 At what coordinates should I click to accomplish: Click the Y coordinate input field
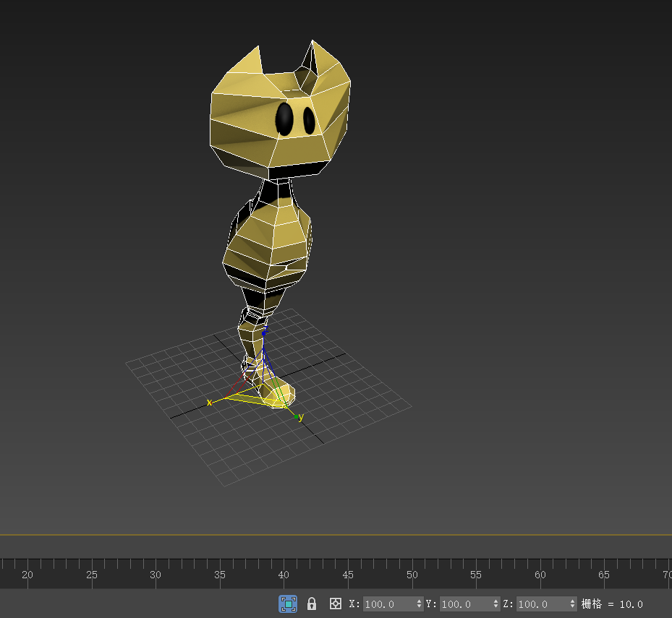point(469,604)
